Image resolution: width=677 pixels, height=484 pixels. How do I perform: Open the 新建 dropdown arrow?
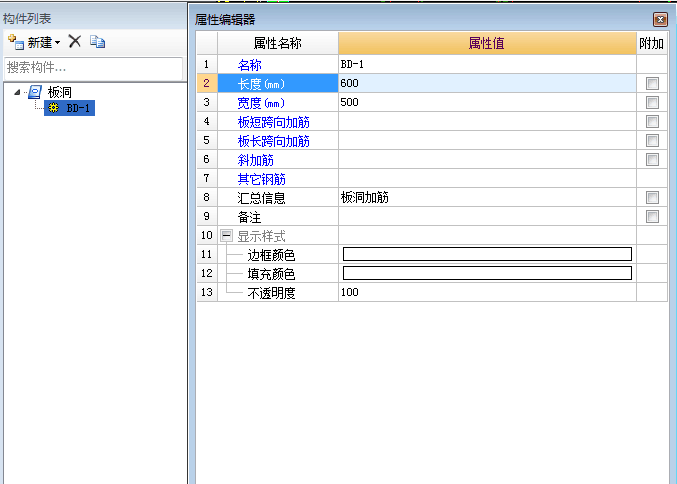57,42
